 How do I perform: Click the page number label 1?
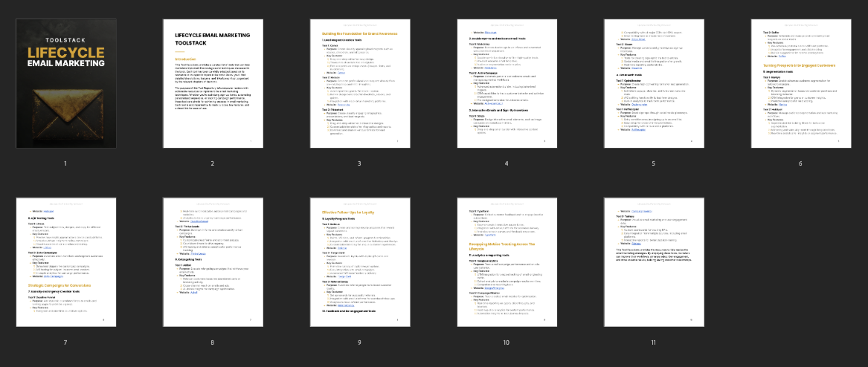(65, 163)
